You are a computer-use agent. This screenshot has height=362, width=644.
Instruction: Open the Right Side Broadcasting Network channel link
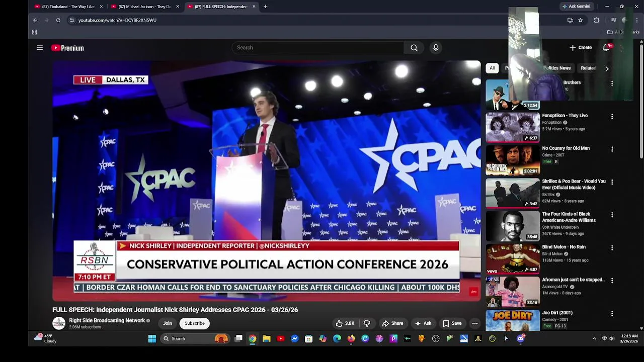point(107,320)
